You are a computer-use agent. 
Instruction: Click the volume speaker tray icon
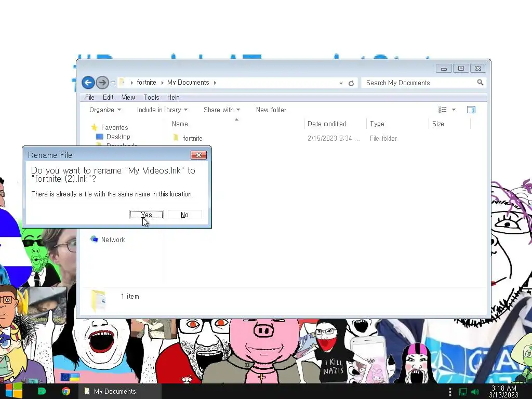pyautogui.click(x=475, y=392)
